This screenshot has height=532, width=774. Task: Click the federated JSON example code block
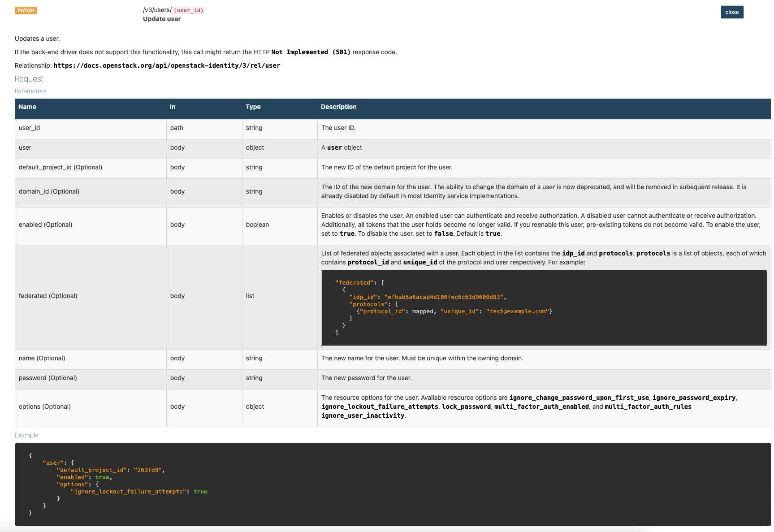click(x=544, y=307)
